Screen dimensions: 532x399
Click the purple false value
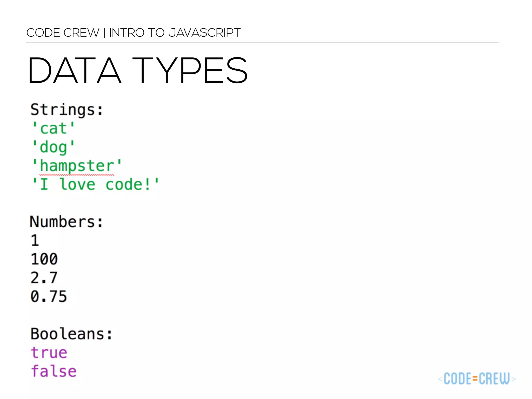tap(54, 371)
